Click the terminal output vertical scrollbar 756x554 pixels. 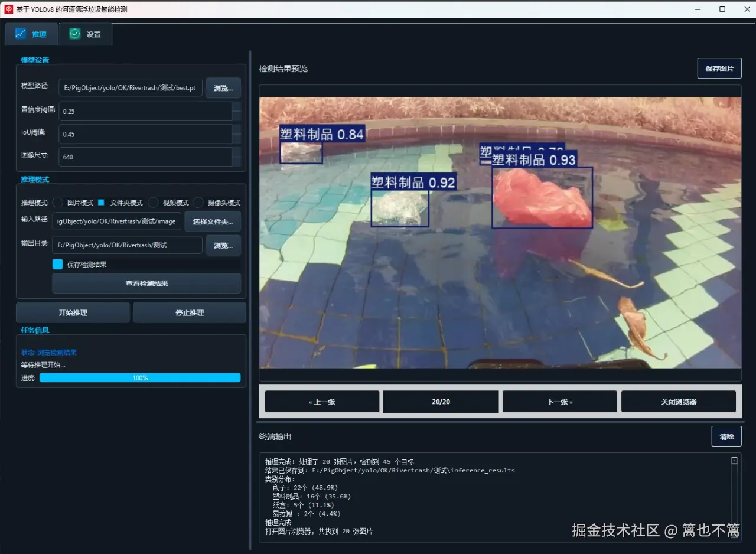pyautogui.click(x=734, y=496)
